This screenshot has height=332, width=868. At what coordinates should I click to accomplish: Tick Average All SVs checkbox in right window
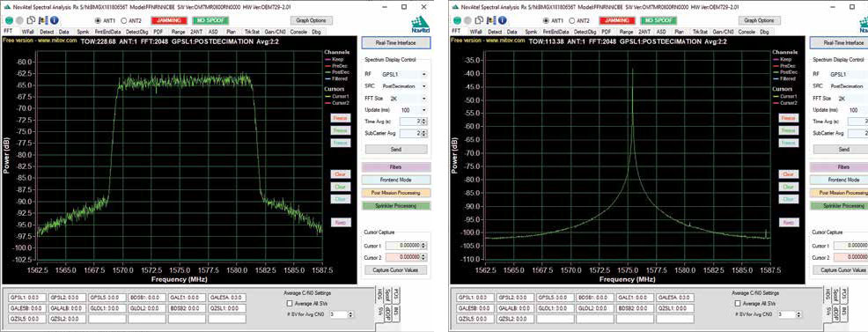(x=739, y=303)
